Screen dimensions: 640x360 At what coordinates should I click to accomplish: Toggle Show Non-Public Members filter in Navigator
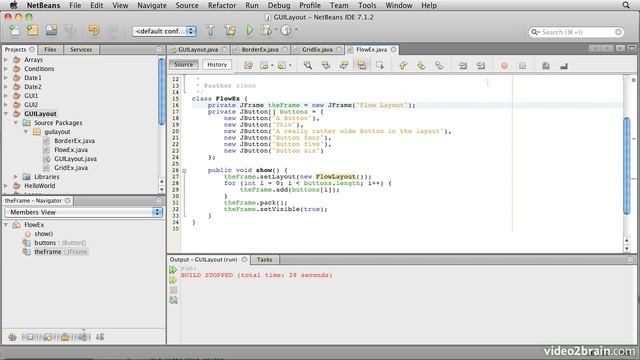(x=65, y=337)
